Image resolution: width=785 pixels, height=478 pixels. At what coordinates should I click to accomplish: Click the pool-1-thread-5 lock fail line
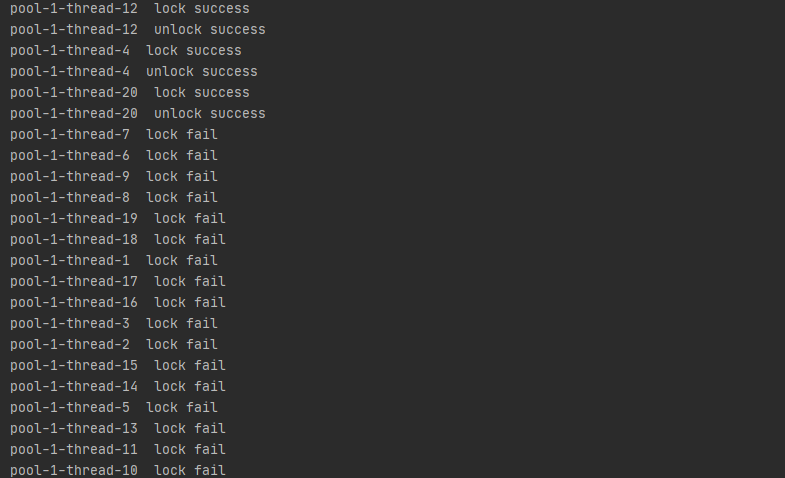click(114, 408)
